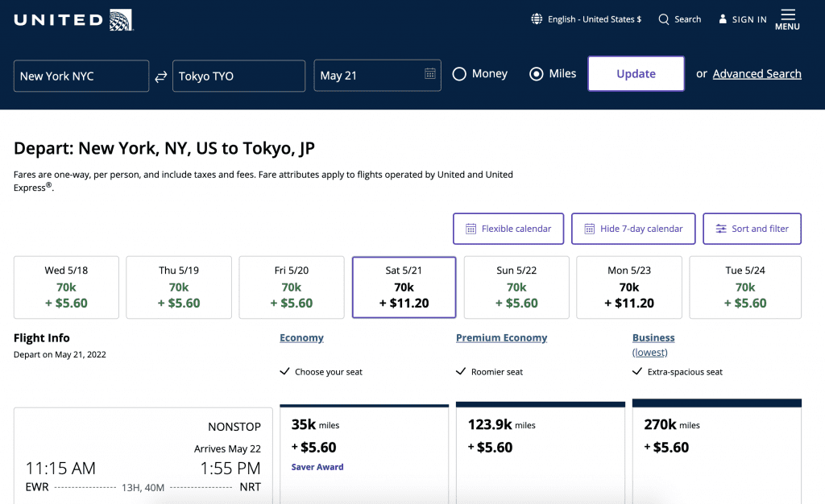
Task: Select Tue 5/24 date tab
Action: pyautogui.click(x=745, y=287)
